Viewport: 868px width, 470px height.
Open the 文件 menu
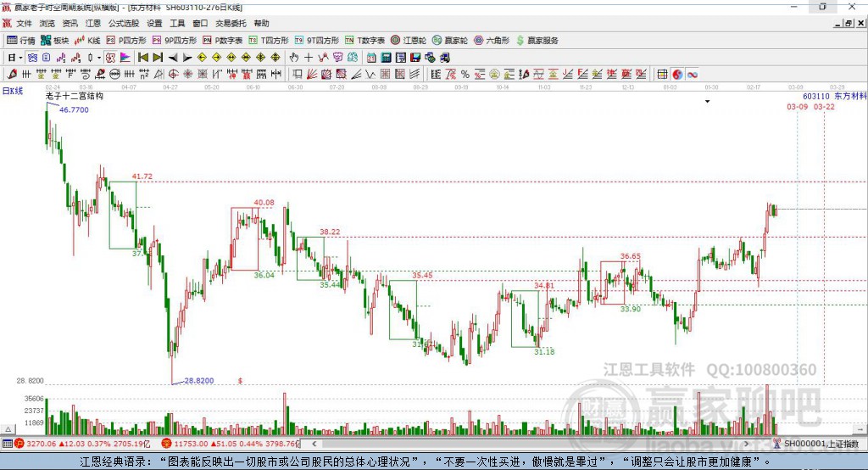pos(24,23)
